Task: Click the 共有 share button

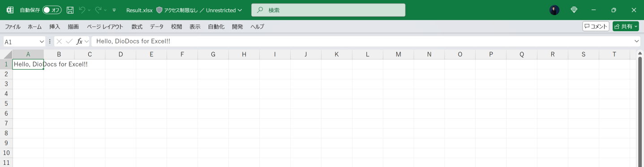Action: click(626, 26)
